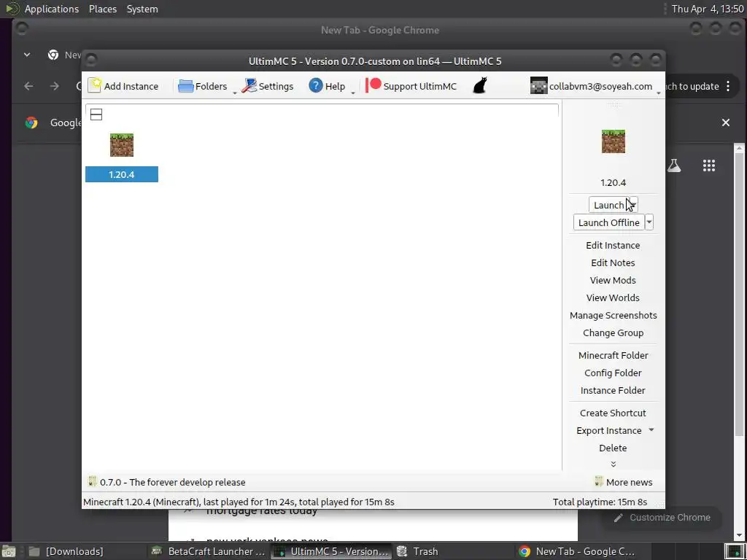Click the Labs flask icon in Chrome

pos(673,166)
